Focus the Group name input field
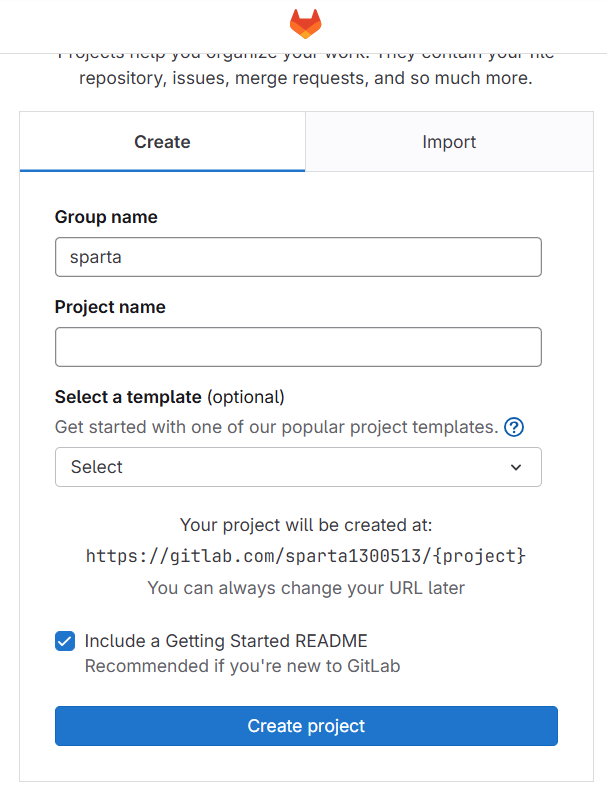This screenshot has width=607, height=805. pyautogui.click(x=298, y=257)
